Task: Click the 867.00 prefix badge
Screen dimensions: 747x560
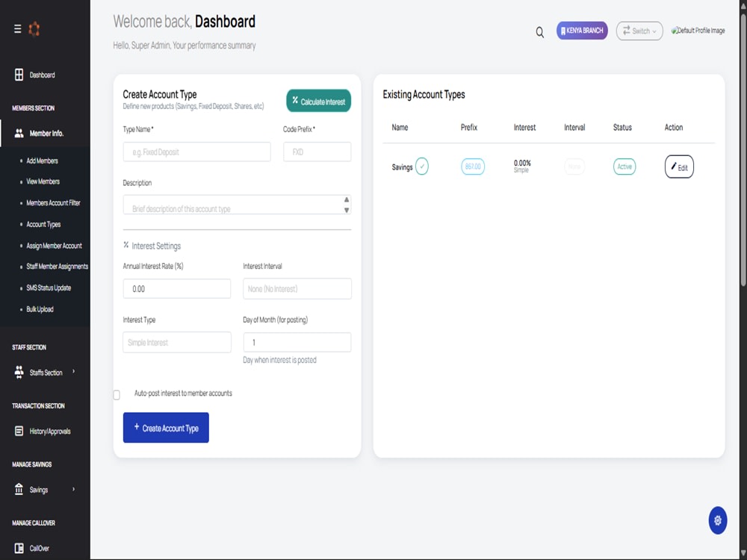Action: pos(473,167)
